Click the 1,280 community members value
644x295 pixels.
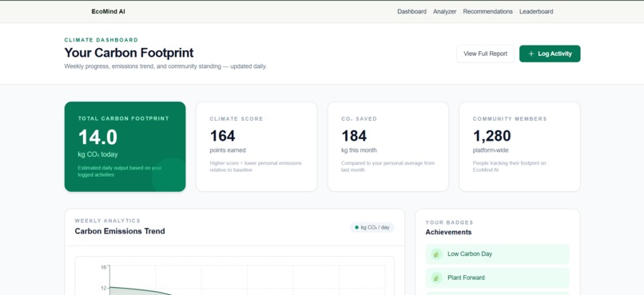tap(491, 136)
